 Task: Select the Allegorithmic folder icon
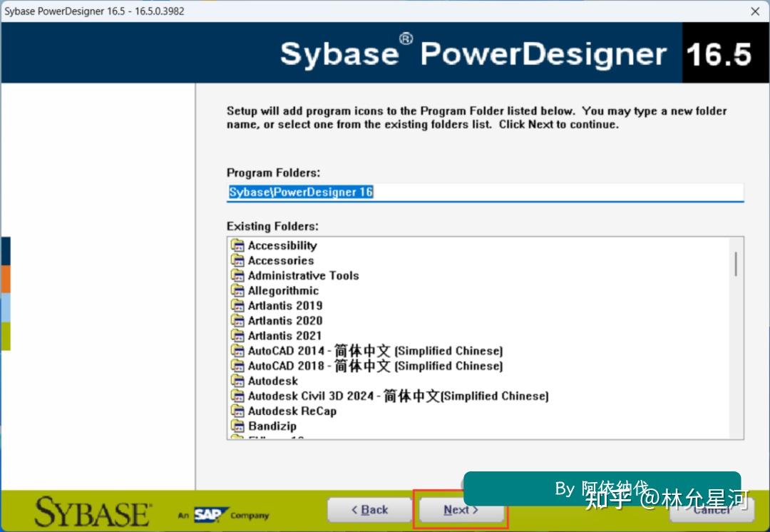click(237, 290)
